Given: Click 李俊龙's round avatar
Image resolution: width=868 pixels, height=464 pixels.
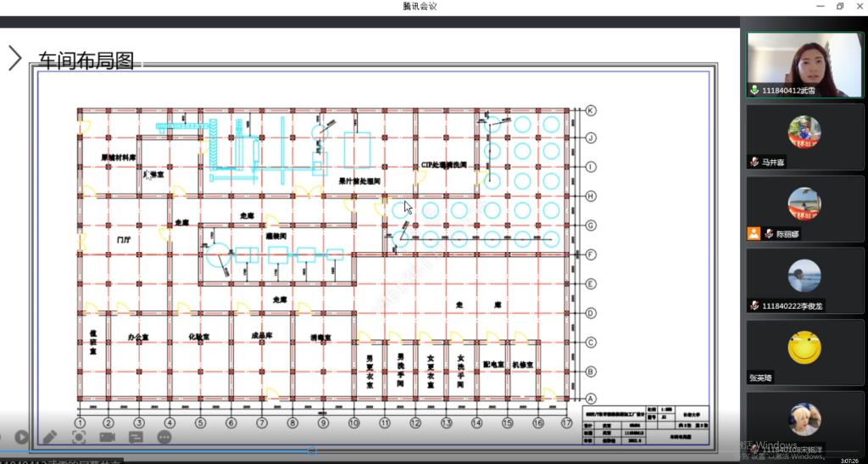Looking at the screenshot, I should click(x=804, y=276).
